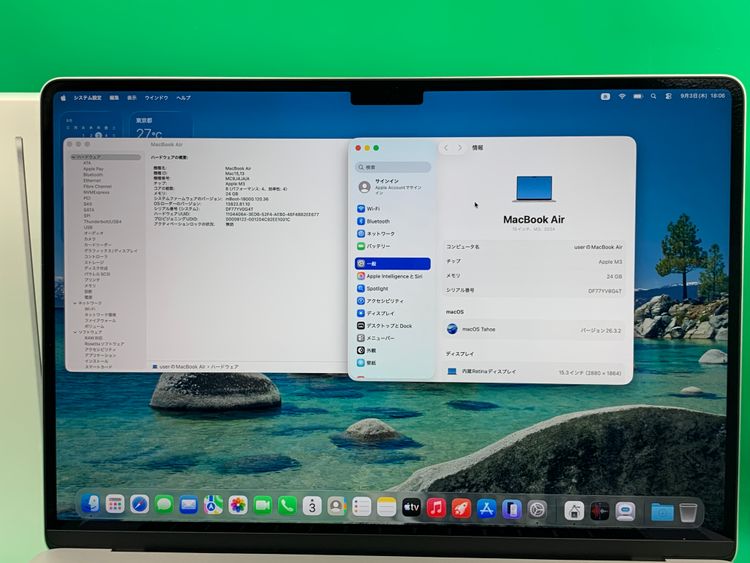
Task: Collapse ネットワーク section in System Information
Action: coord(75,303)
